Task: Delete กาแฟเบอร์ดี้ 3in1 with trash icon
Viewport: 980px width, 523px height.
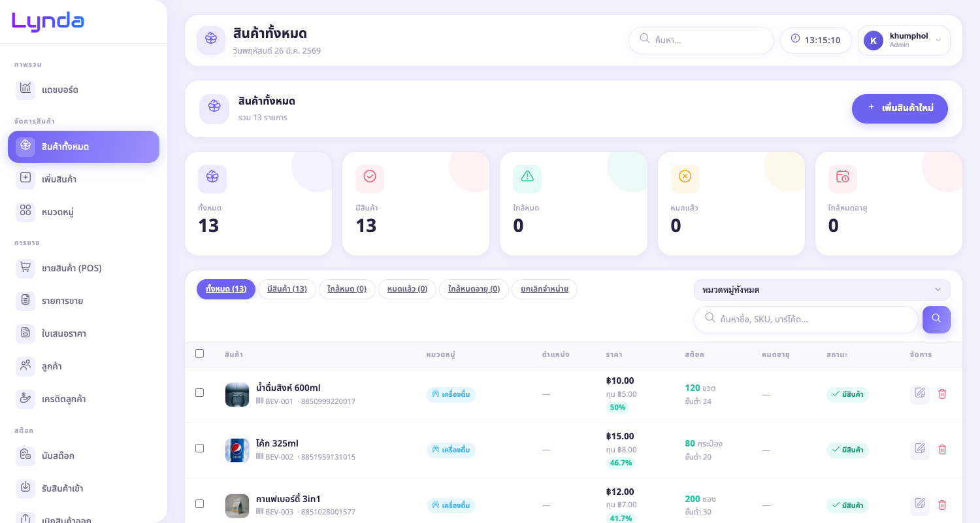Action: pyautogui.click(x=942, y=505)
